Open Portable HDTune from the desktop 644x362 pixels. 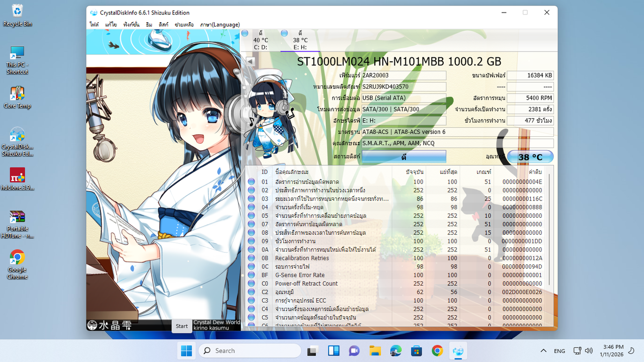[17, 221]
